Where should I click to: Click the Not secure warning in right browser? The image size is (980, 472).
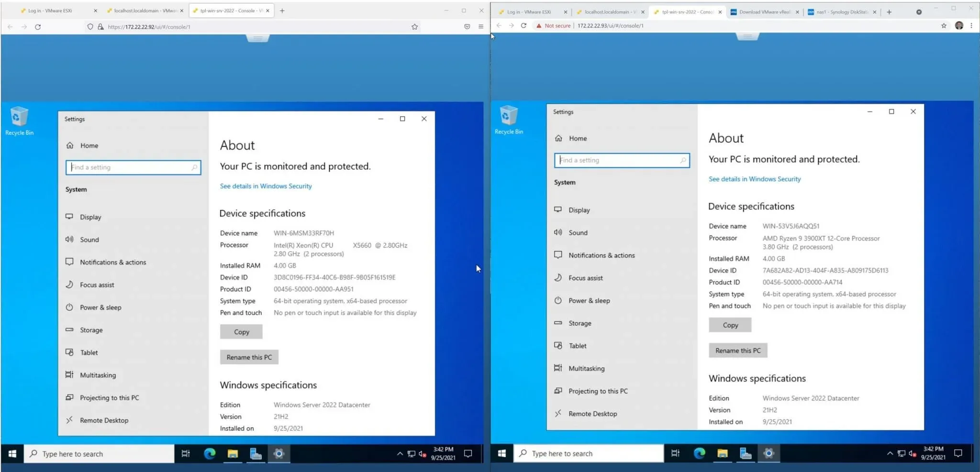click(x=553, y=26)
